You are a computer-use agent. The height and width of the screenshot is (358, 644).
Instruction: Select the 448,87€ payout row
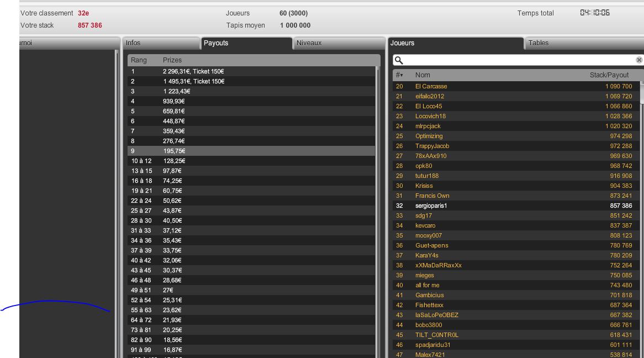point(251,121)
